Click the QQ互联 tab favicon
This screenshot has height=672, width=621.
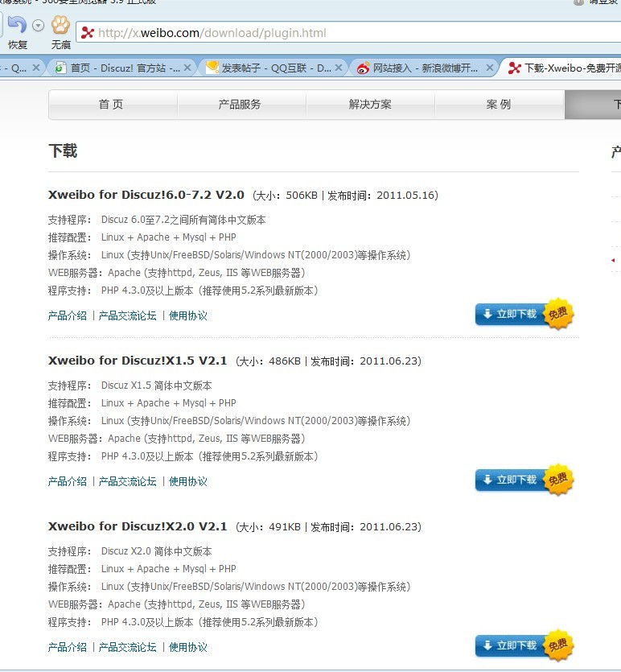(212, 68)
